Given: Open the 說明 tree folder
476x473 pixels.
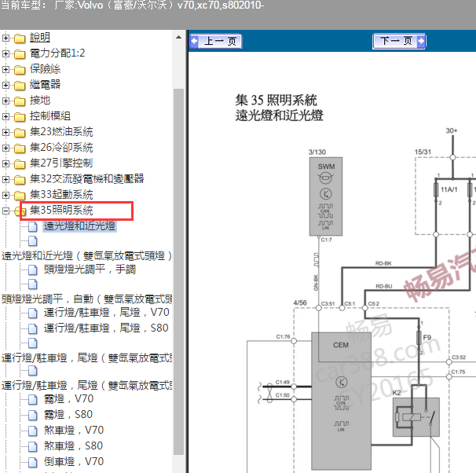Looking at the screenshot, I should 40,38.
